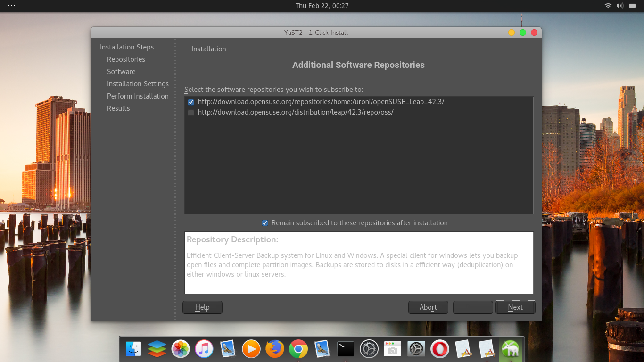Open the Terminal icon in the dock

(x=345, y=349)
